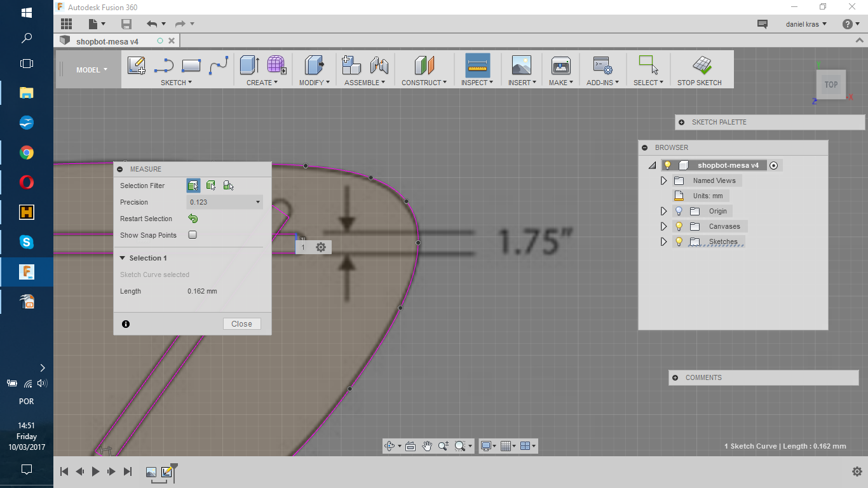Click the Measure info icon
The height and width of the screenshot is (488, 868).
[126, 324]
